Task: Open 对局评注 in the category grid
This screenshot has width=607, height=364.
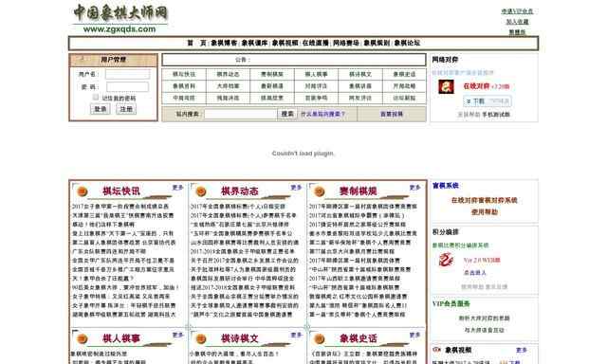Action: [x=316, y=86]
